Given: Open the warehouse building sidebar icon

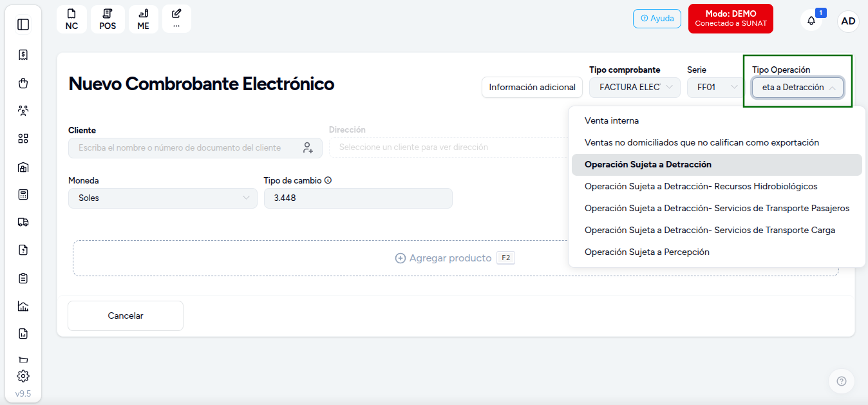Looking at the screenshot, I should (x=23, y=167).
